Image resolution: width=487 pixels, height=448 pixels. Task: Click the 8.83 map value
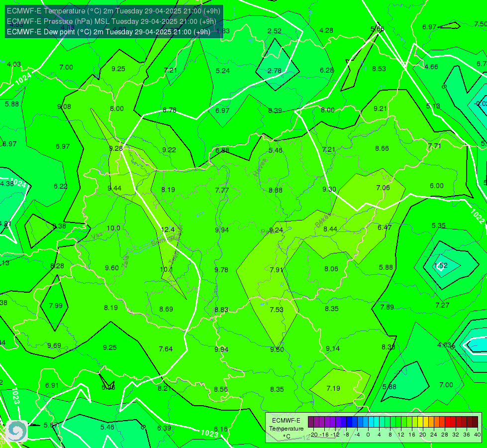click(221, 310)
